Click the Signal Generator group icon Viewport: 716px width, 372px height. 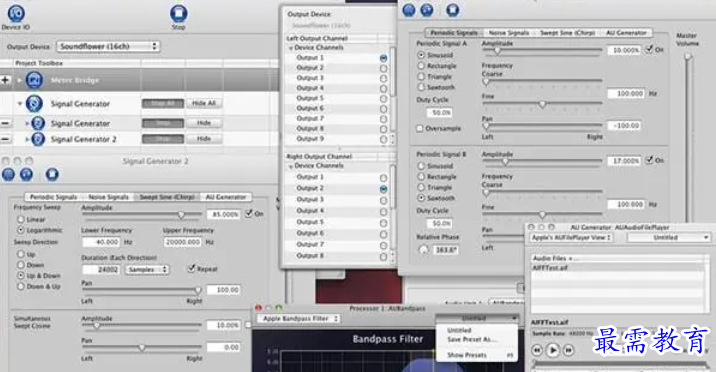pos(34,104)
